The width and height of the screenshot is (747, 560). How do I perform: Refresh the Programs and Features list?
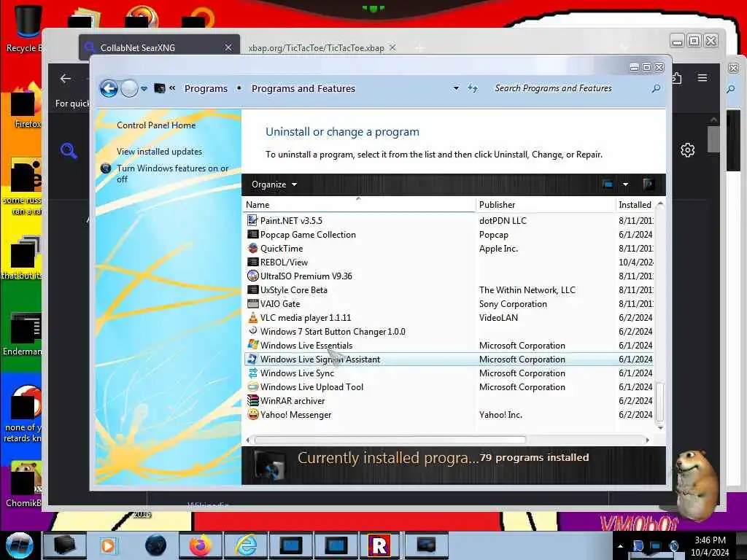click(x=472, y=88)
